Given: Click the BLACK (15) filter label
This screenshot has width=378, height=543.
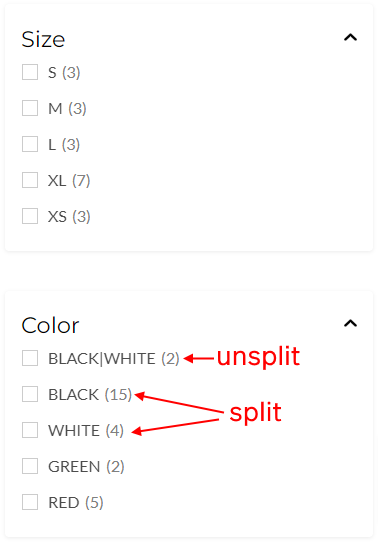Looking at the screenshot, I should (90, 395).
